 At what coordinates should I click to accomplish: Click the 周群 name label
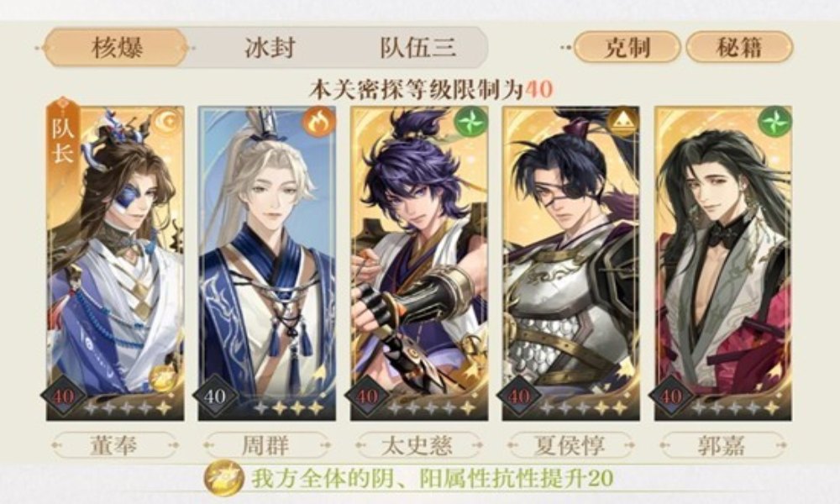(x=266, y=445)
